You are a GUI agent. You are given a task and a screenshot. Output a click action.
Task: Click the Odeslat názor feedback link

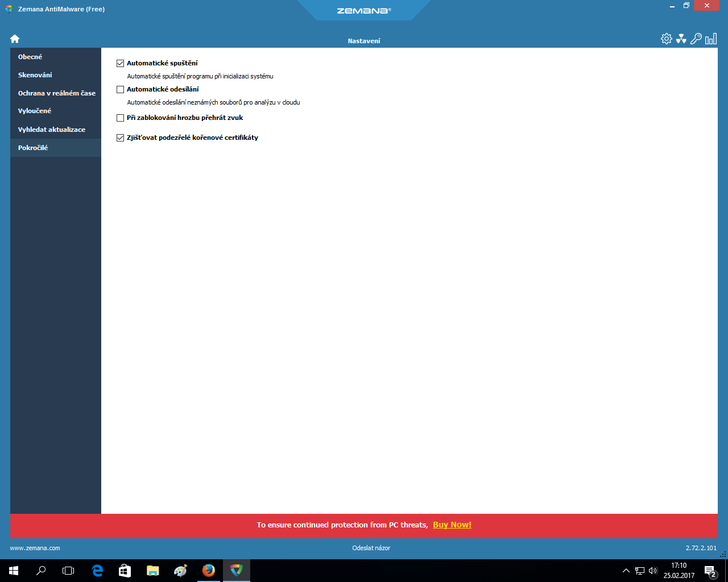(371, 548)
